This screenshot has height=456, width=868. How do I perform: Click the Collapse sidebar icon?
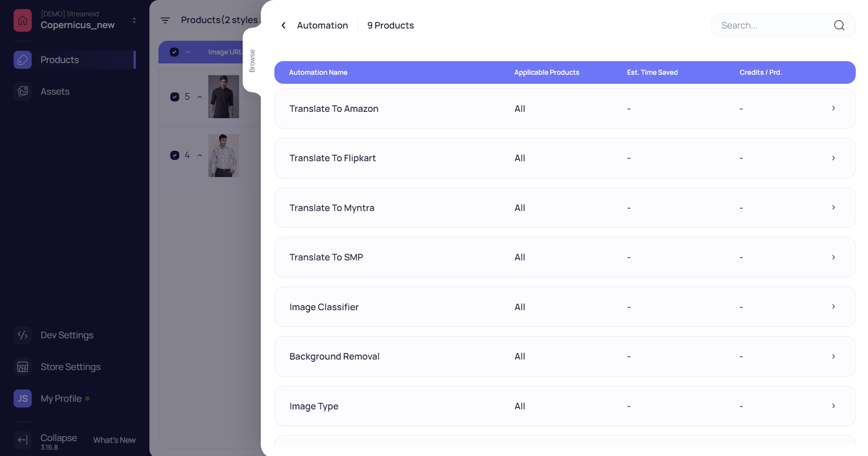click(x=22, y=440)
